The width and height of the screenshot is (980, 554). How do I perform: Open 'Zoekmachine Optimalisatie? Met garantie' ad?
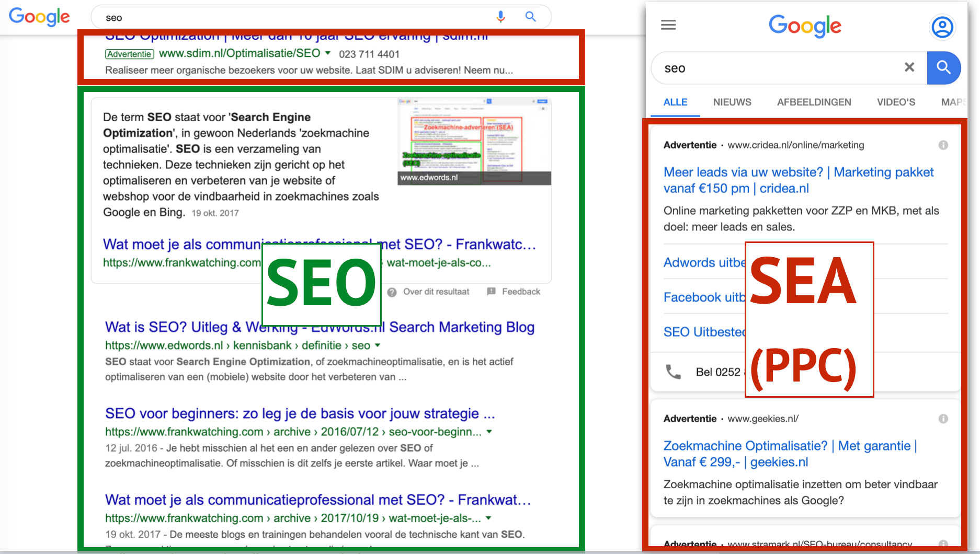tap(790, 454)
